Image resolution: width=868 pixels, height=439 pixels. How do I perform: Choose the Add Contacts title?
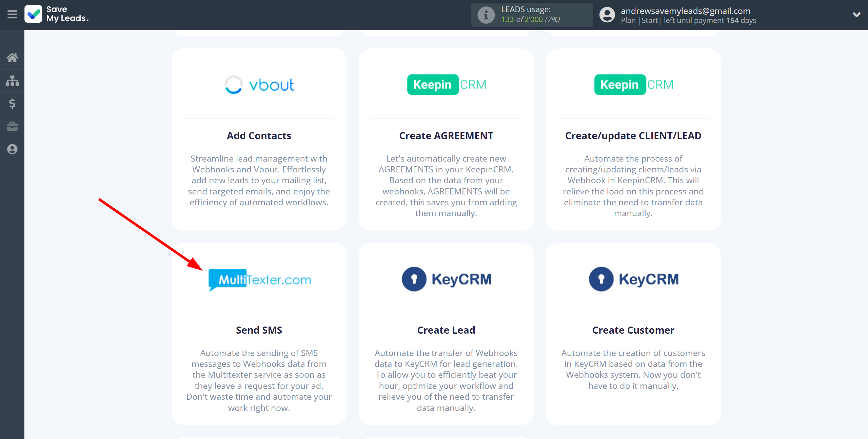[259, 136]
